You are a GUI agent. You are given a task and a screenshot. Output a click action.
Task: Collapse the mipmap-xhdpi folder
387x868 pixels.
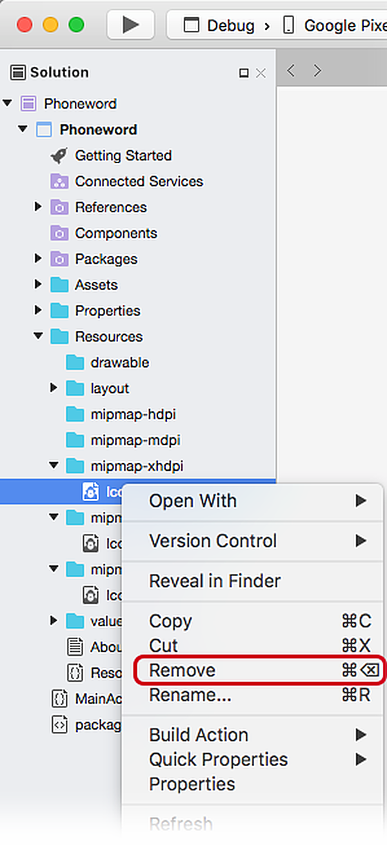pyautogui.click(x=54, y=465)
